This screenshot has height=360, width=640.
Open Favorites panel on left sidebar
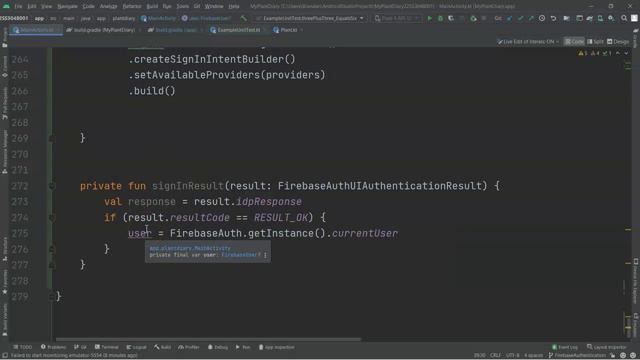(4, 282)
